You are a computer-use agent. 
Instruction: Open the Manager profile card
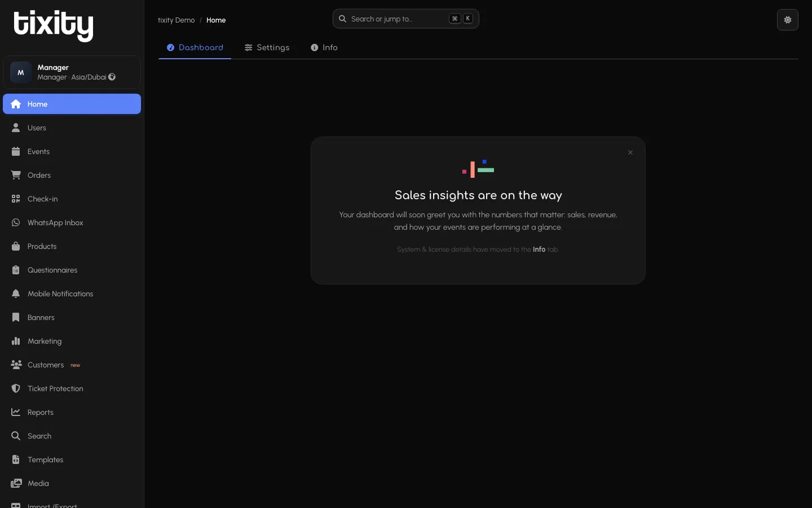click(72, 72)
